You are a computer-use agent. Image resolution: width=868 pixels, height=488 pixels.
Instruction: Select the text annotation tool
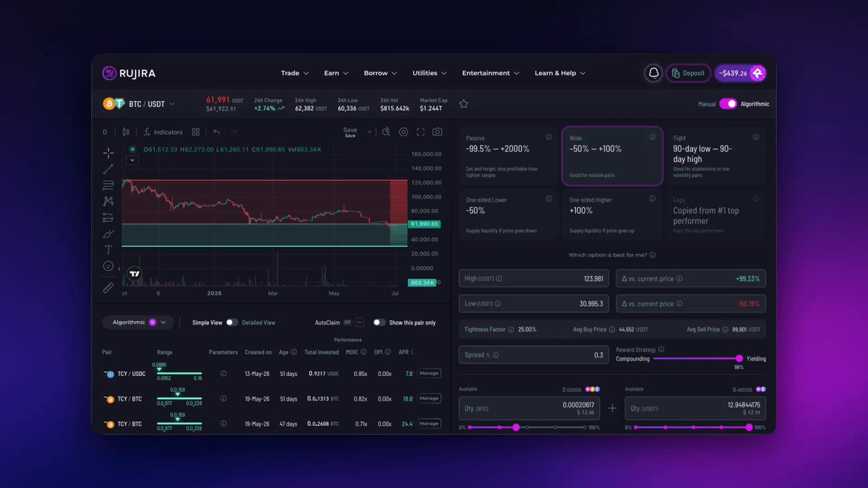point(108,250)
